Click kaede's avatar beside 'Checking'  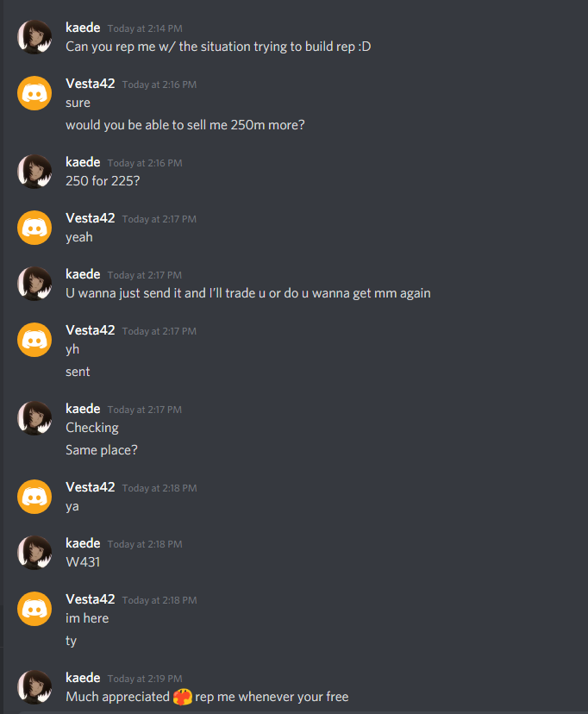[34, 418]
